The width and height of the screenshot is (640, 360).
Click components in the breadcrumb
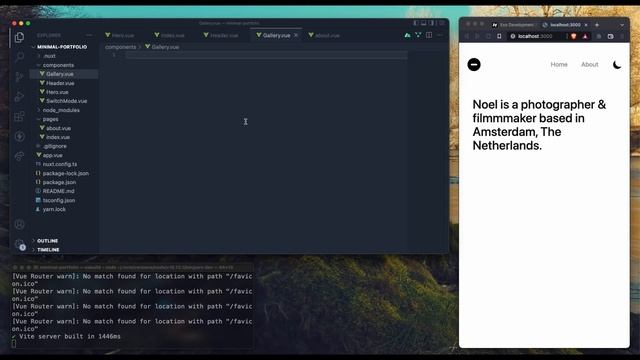[x=120, y=47]
